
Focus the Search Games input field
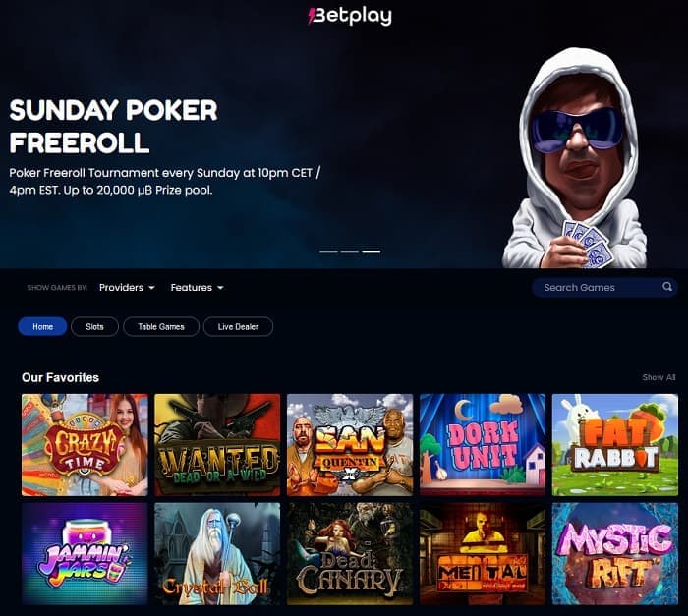point(604,288)
